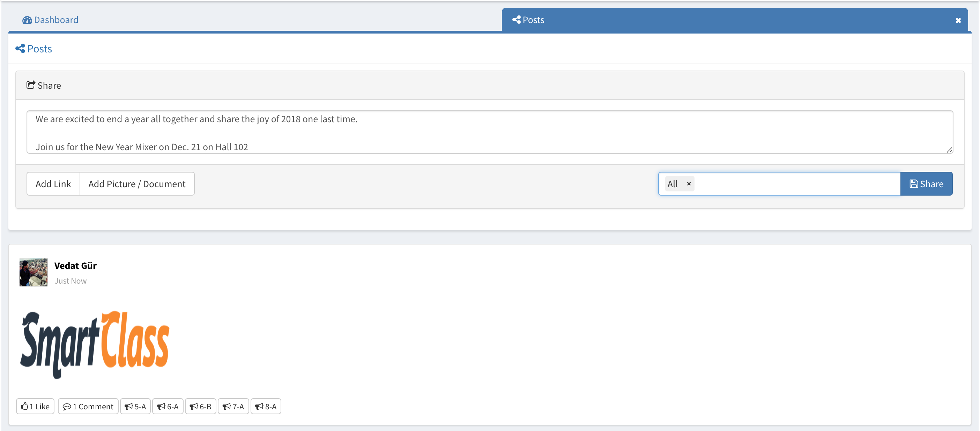Click the blue Share submit button
Viewport: 980px width, 431px height.
point(926,184)
